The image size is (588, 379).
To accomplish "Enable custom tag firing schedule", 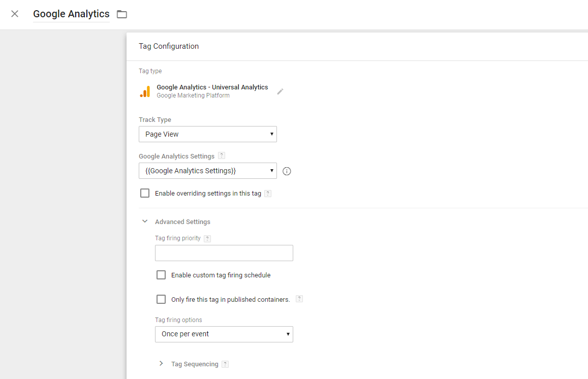I will 161,275.
